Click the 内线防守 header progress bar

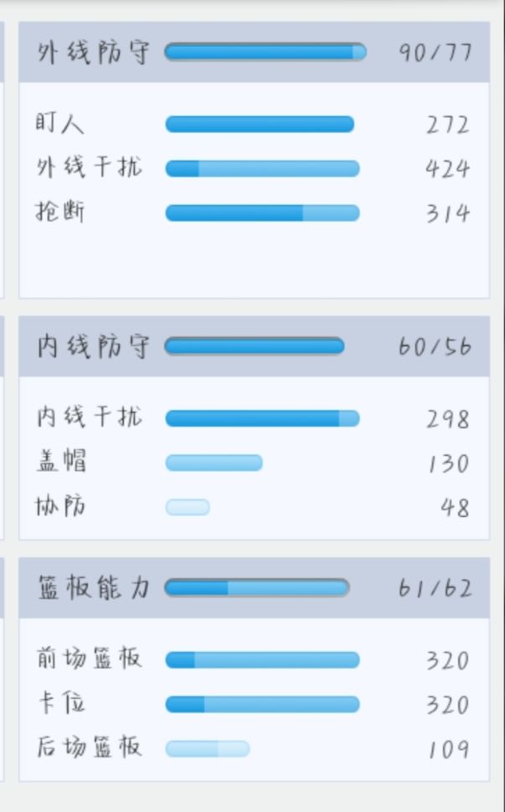tap(254, 346)
